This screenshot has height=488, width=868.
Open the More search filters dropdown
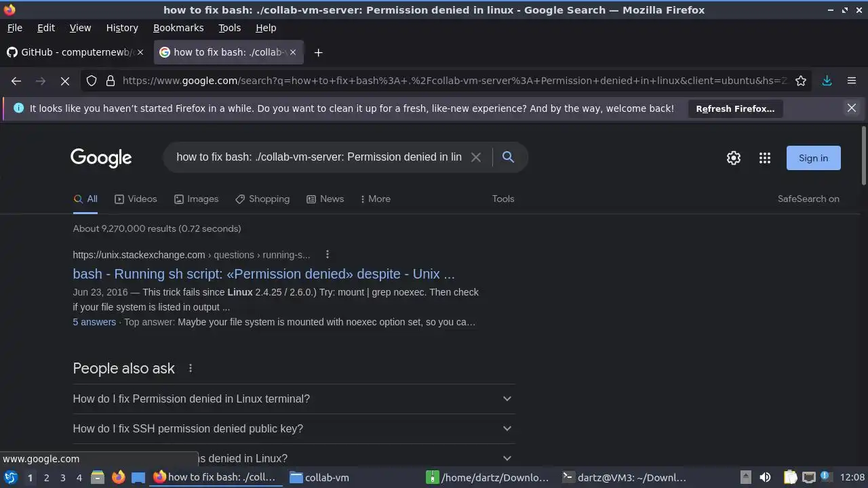(375, 199)
